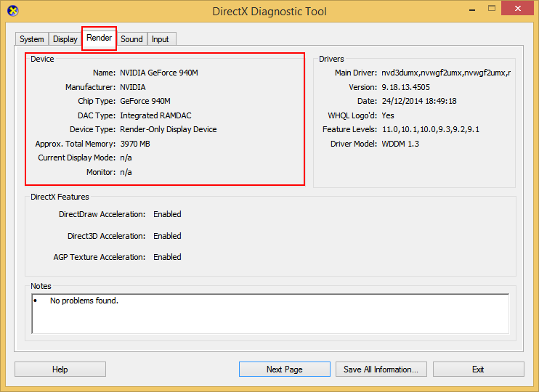539x392 pixels.
Task: Click the Current Display Mode 'n/a' value
Action: [126, 158]
